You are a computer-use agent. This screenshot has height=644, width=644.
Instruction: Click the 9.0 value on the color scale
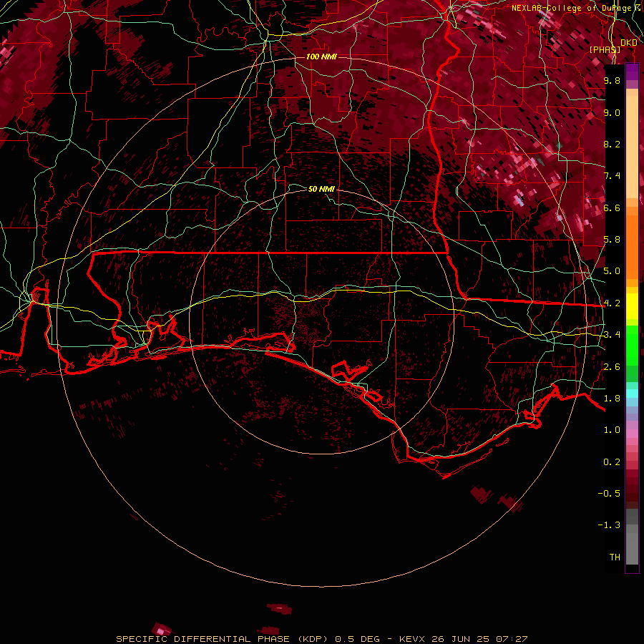point(612,112)
